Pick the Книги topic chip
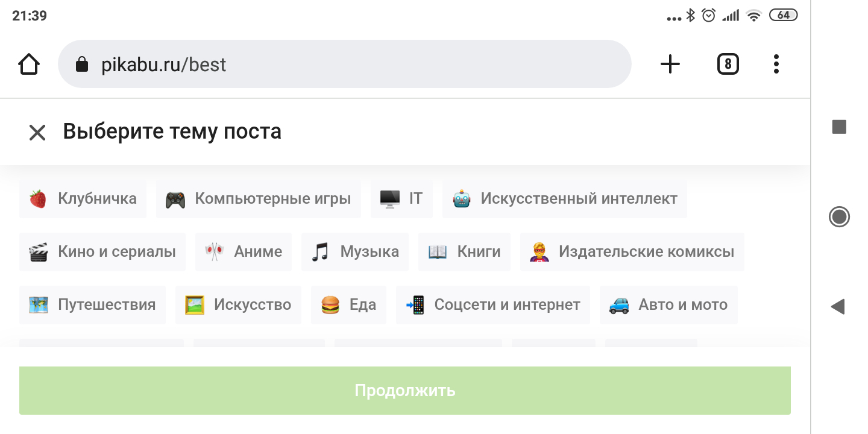This screenshot has height=434, width=868. 464,252
